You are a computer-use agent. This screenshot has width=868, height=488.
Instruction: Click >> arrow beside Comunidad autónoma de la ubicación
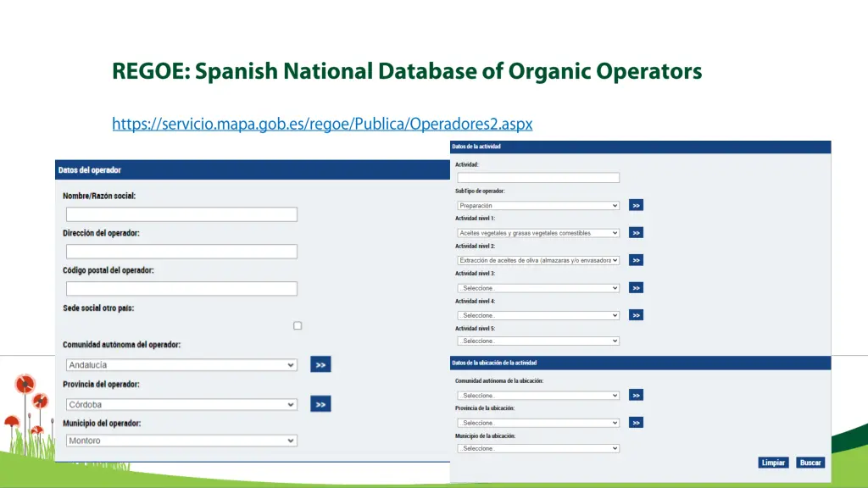[636, 395]
